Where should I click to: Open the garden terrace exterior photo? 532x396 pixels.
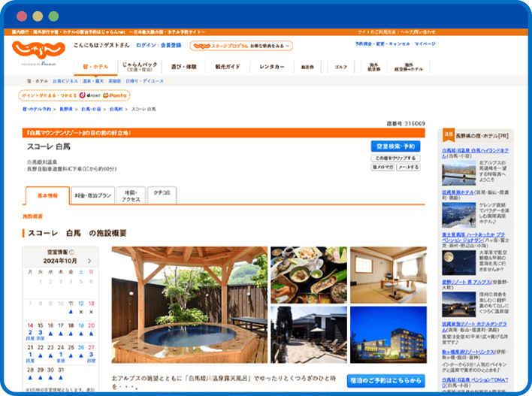(x=309, y=335)
